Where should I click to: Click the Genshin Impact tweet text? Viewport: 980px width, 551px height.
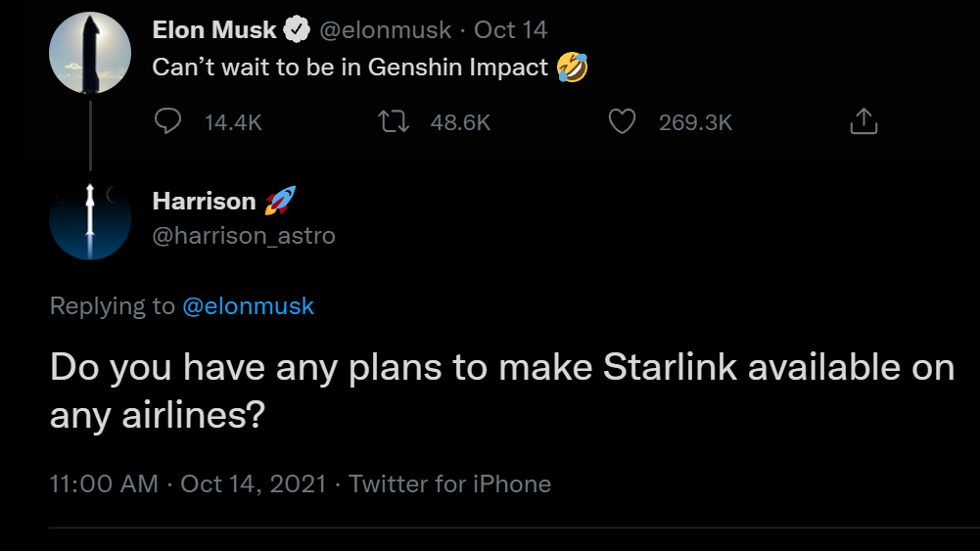(350, 69)
